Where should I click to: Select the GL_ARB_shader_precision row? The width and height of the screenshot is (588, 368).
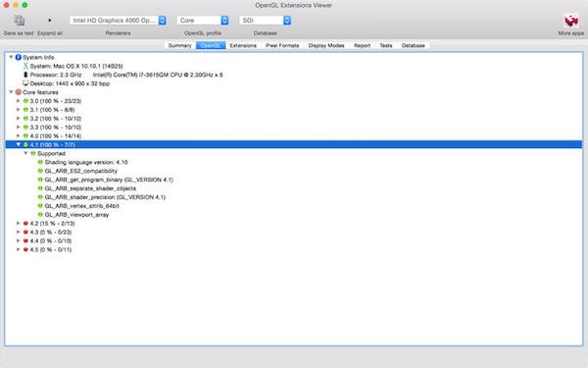294,197
